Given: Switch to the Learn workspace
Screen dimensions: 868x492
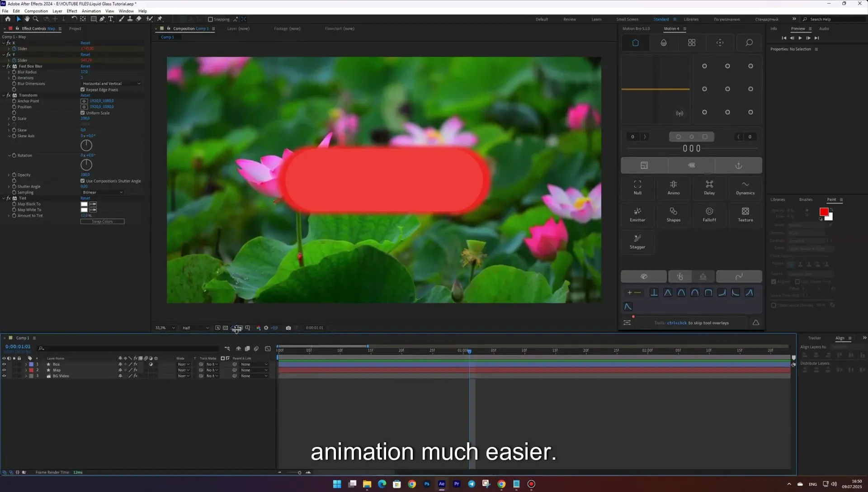Looking at the screenshot, I should (596, 19).
